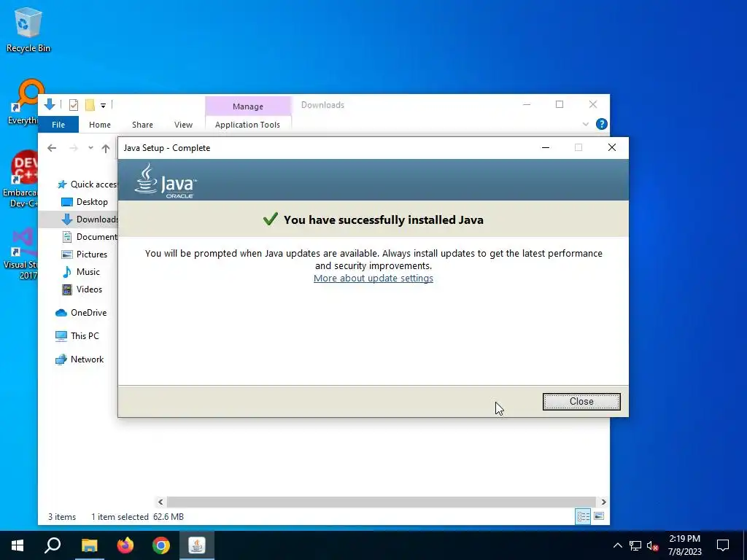Click the Properties quick access toolbar icon

coord(74,105)
